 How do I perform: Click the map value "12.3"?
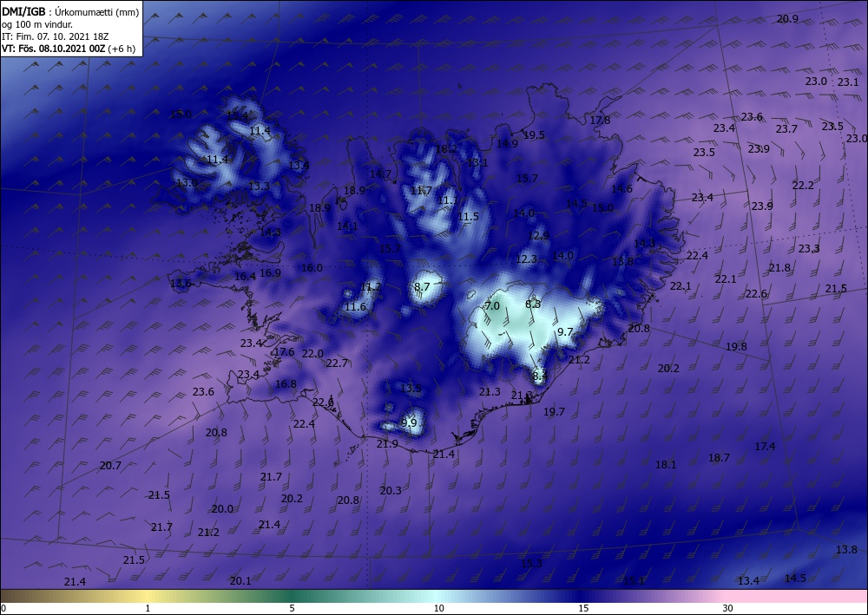click(526, 258)
